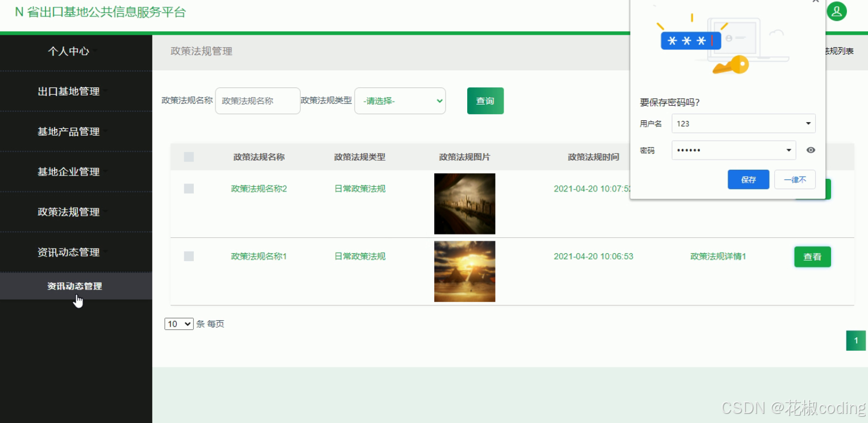Click the username field showing 123

(744, 123)
